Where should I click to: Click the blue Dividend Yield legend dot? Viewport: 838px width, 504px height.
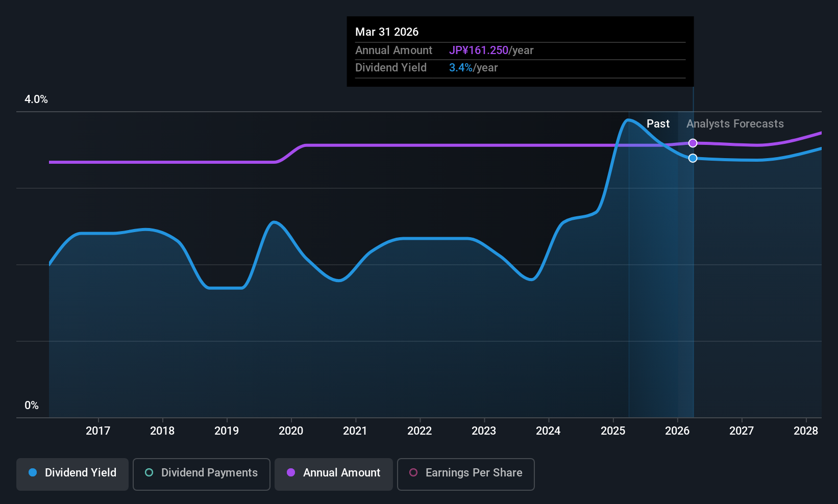pyautogui.click(x=33, y=472)
